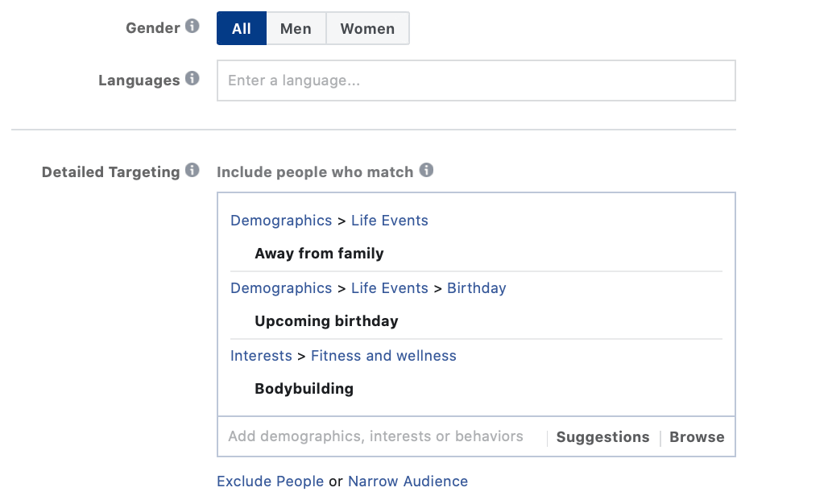Open the Browse targeting menu
The image size is (828, 504).
tap(697, 437)
